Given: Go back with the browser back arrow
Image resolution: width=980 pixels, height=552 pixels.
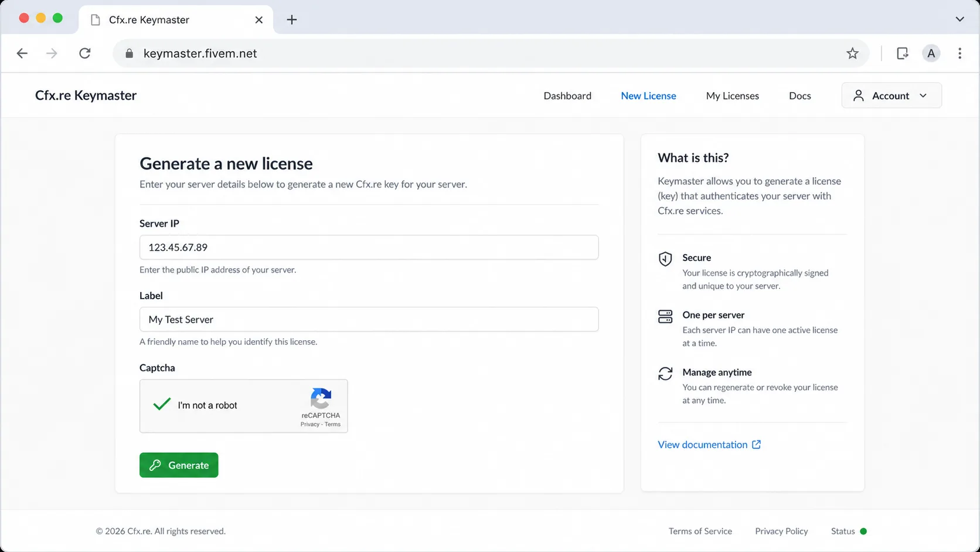Looking at the screenshot, I should click(x=22, y=53).
